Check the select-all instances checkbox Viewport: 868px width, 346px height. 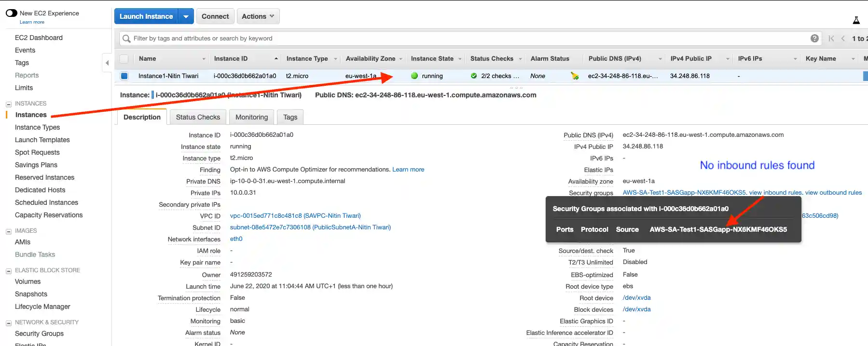(x=124, y=59)
